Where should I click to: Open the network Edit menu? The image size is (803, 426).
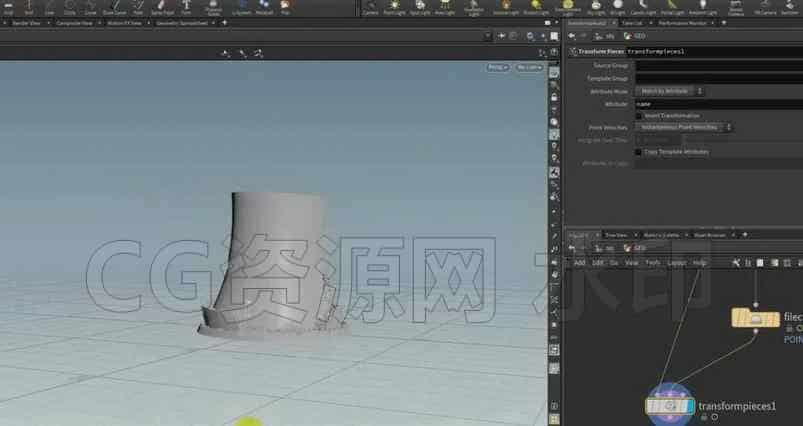tap(597, 263)
